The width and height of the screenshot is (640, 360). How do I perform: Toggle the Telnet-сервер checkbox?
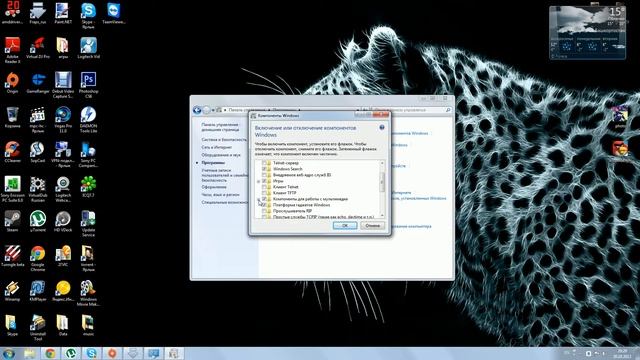[264, 163]
